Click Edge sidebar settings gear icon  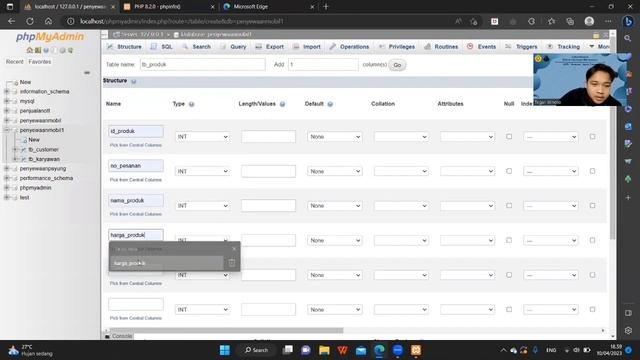pyautogui.click(x=628, y=330)
